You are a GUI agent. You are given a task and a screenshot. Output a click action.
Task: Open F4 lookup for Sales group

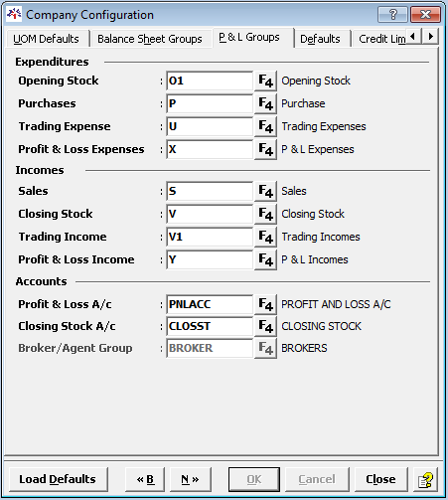click(265, 191)
